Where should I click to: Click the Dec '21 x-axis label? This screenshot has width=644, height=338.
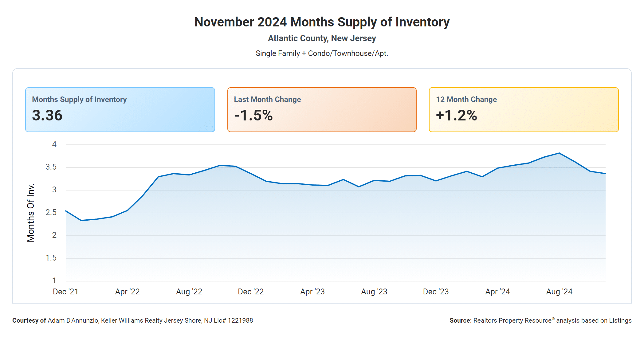[x=65, y=292]
